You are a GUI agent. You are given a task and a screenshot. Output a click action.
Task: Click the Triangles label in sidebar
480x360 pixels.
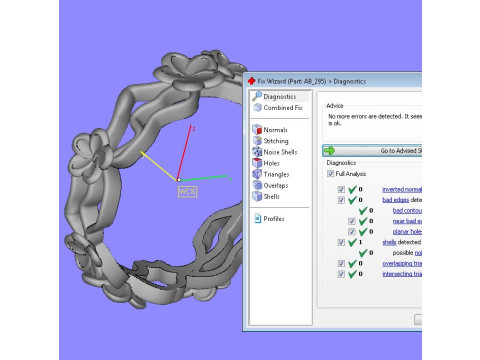tap(276, 174)
